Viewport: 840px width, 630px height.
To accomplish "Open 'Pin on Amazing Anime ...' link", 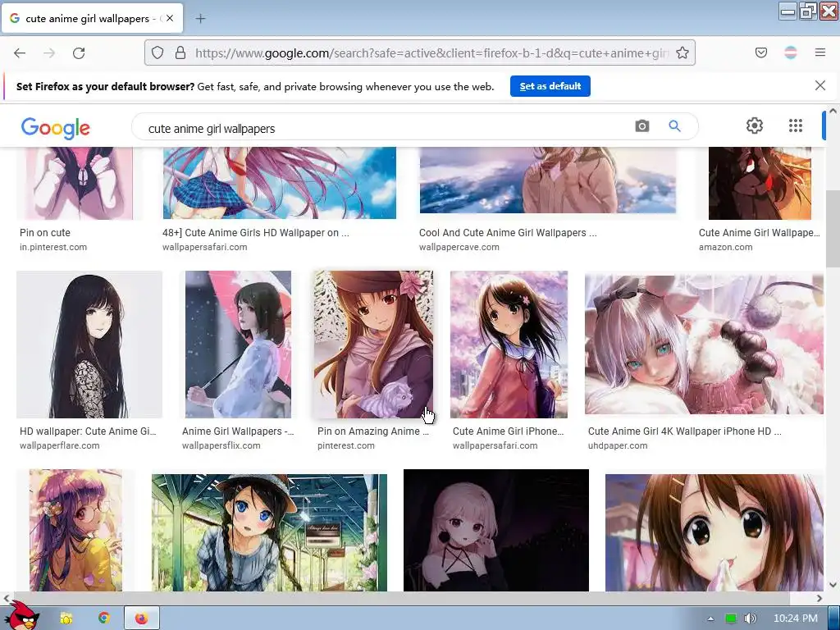I will click(373, 431).
